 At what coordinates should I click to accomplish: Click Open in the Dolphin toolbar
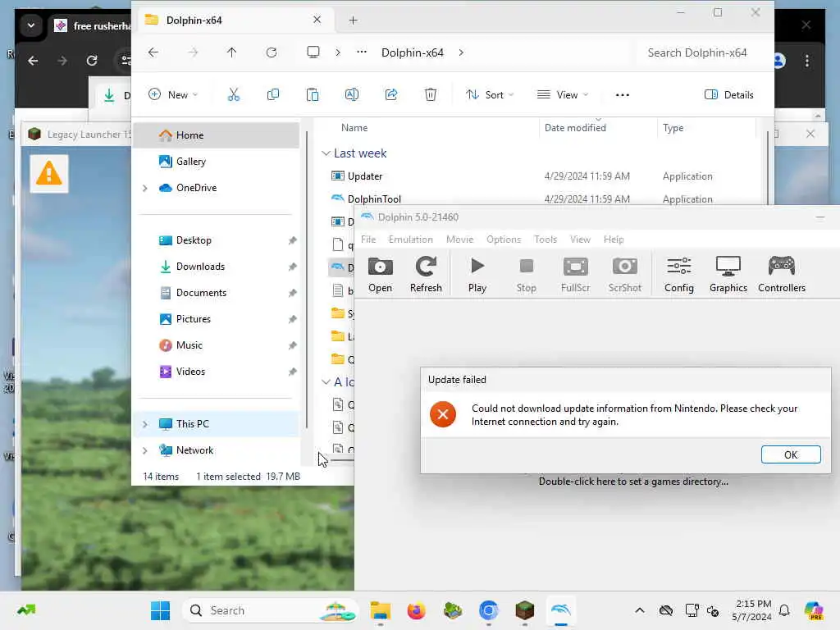coord(380,274)
